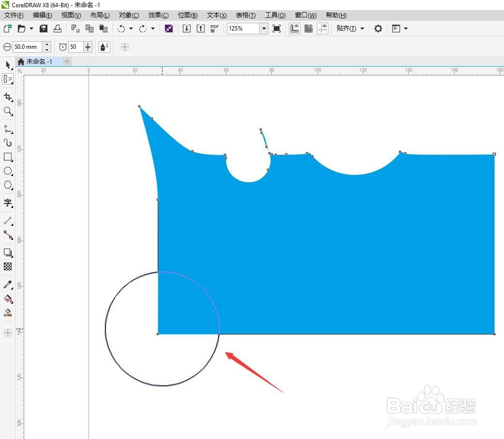Activate the Eyedropper tool
Viewport: 504px width, 439px height.
pyautogui.click(x=8, y=284)
